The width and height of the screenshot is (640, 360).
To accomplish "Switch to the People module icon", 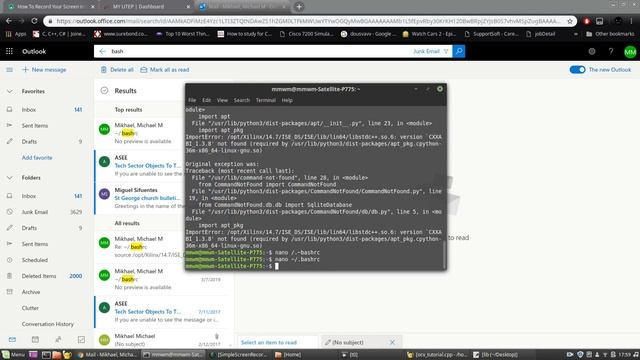I will point(58,339).
